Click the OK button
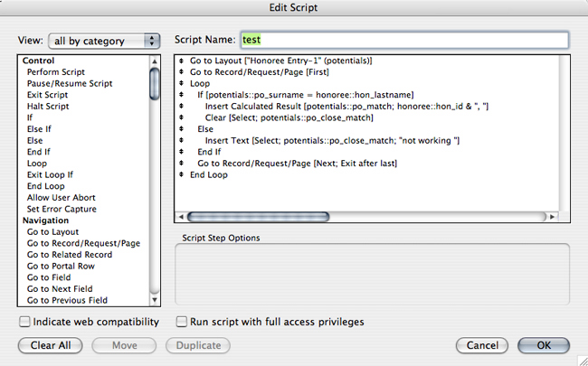The image size is (588, 366). tap(544, 345)
